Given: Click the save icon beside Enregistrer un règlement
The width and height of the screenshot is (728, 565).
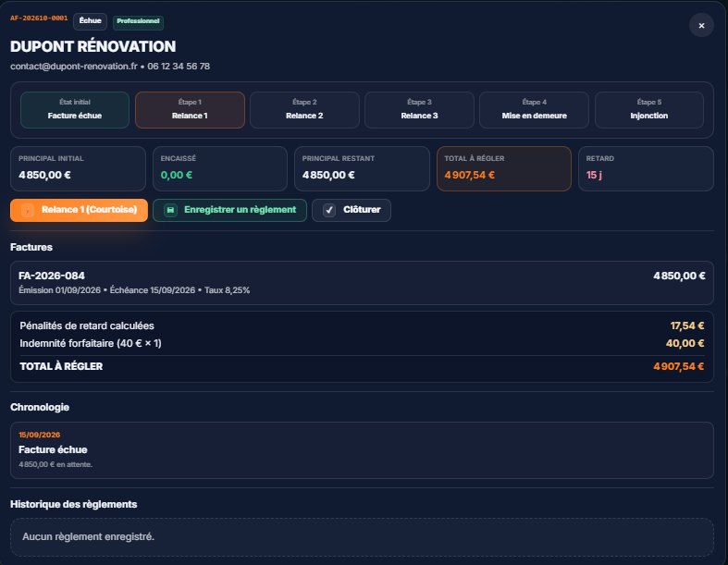Looking at the screenshot, I should [x=170, y=210].
